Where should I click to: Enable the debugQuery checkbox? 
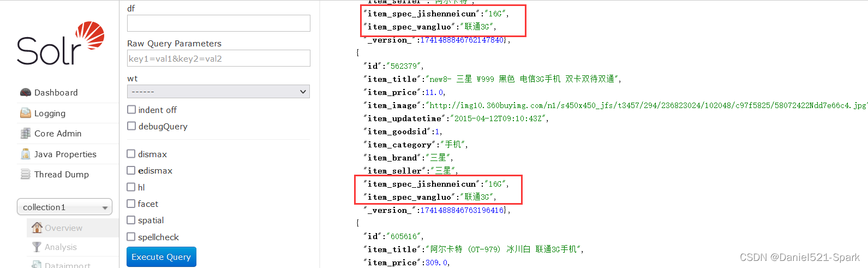131,126
